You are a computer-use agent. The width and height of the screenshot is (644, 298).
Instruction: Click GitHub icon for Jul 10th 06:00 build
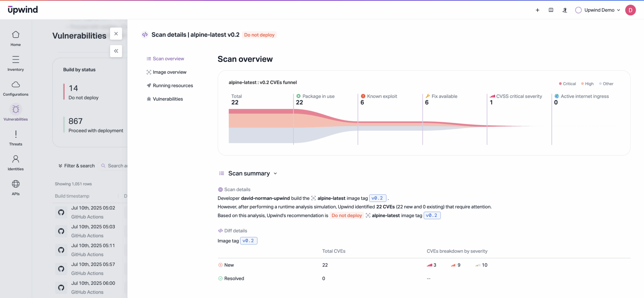tap(61, 288)
